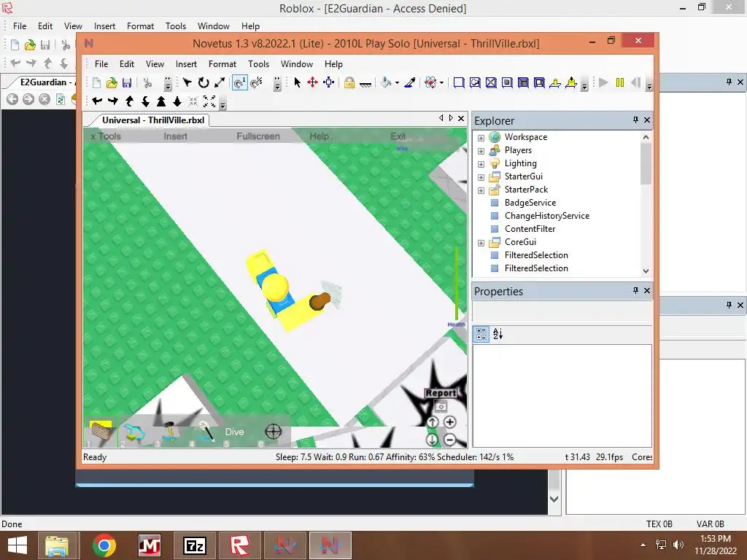This screenshot has height=560, width=747.
Task: Click the green Health bar
Action: coord(457,284)
